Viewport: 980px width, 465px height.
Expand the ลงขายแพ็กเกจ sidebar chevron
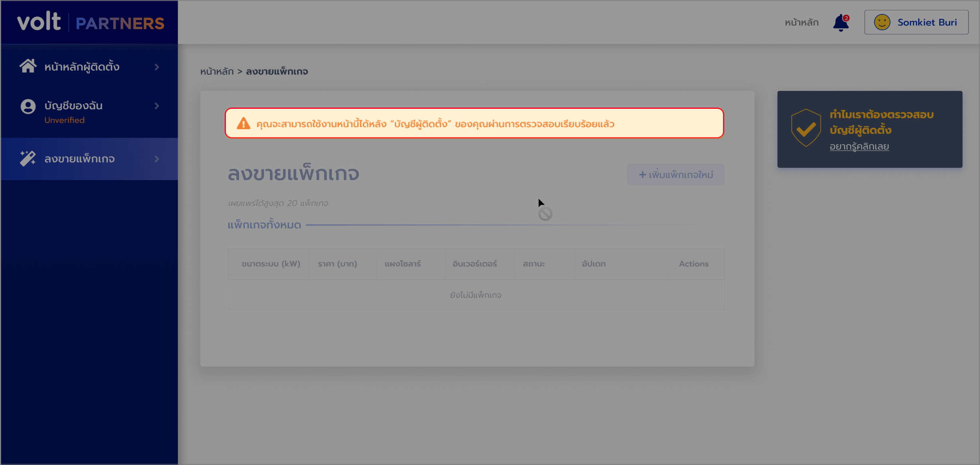tap(157, 159)
